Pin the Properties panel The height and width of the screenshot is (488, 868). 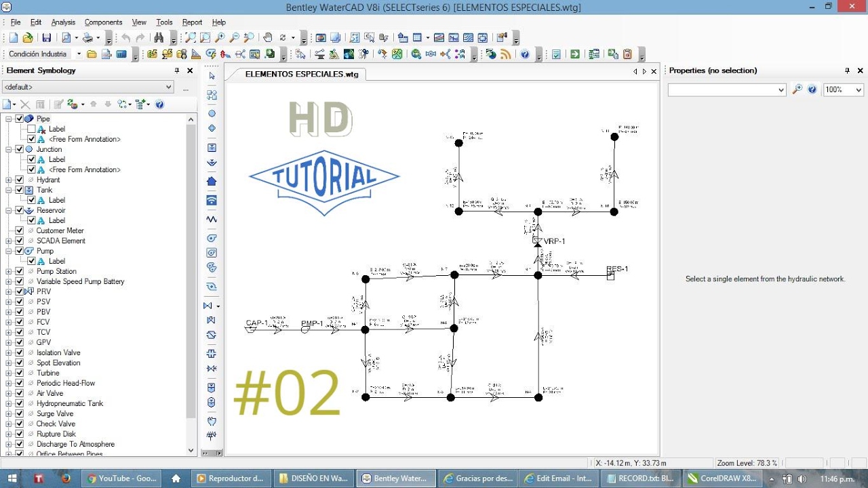click(x=847, y=70)
